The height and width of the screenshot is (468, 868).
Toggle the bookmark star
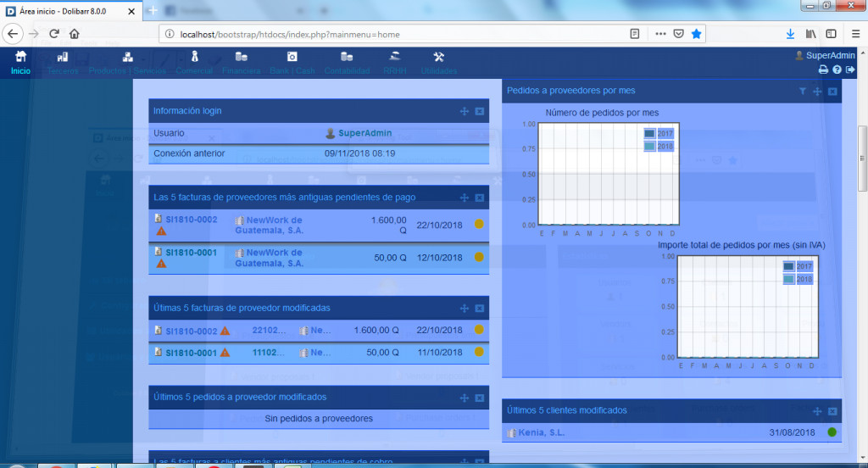pos(697,34)
